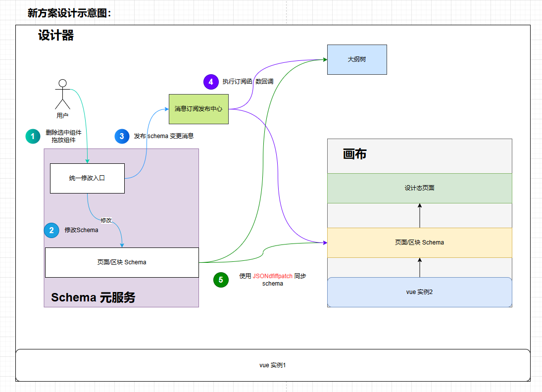Screen dimensions: 542x392
Task: Select the purple step 4 circle
Action: 211,82
